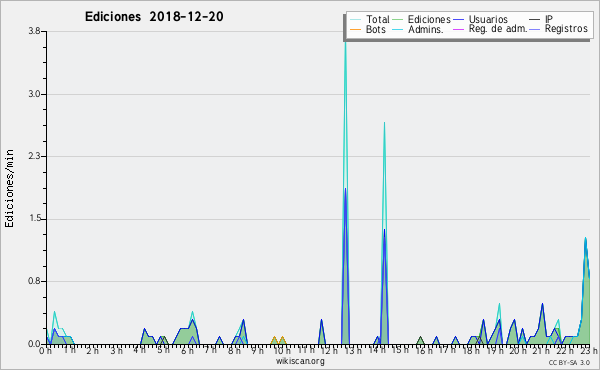Click the wikiscan.org label below chart
The height and width of the screenshot is (370, 600).
pyautogui.click(x=300, y=361)
